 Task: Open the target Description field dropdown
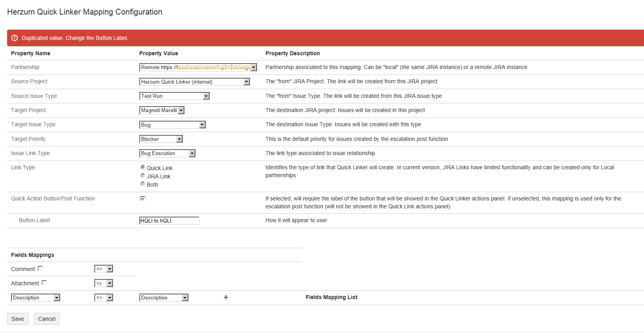[x=164, y=298]
